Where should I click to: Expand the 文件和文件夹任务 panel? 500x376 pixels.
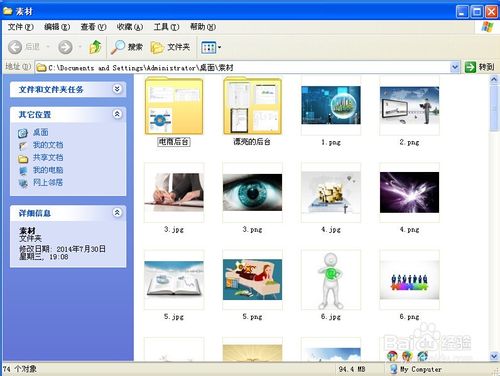pyautogui.click(x=117, y=89)
